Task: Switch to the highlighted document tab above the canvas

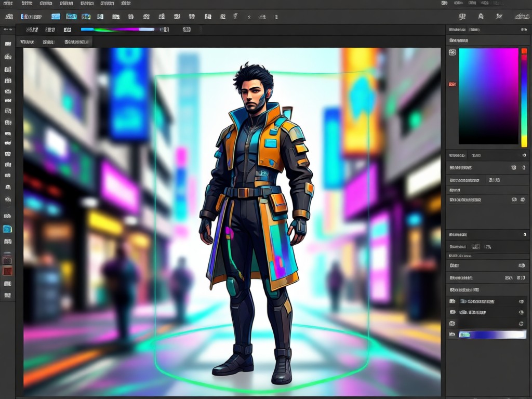Action: (77, 42)
